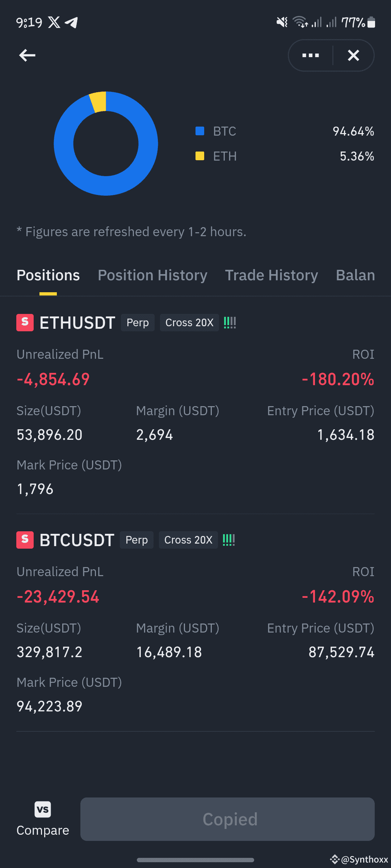Close the mini app with X

pos(353,55)
